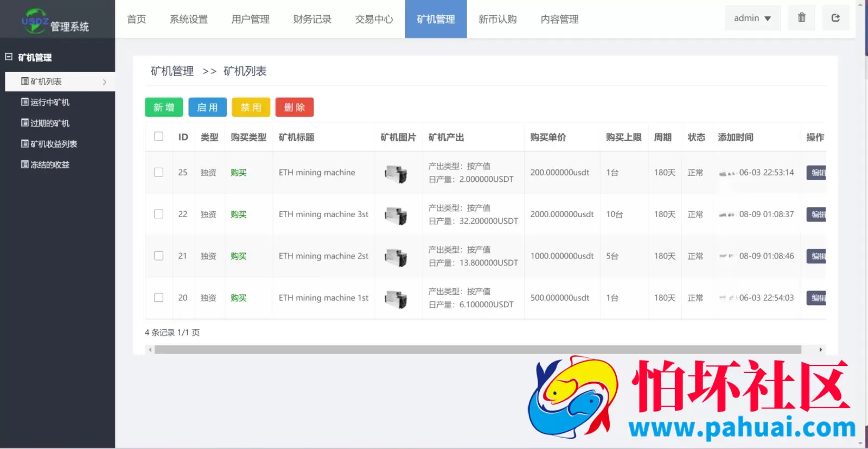
Task: Click the horizontal scrollbar left arrow
Action: pyautogui.click(x=150, y=350)
